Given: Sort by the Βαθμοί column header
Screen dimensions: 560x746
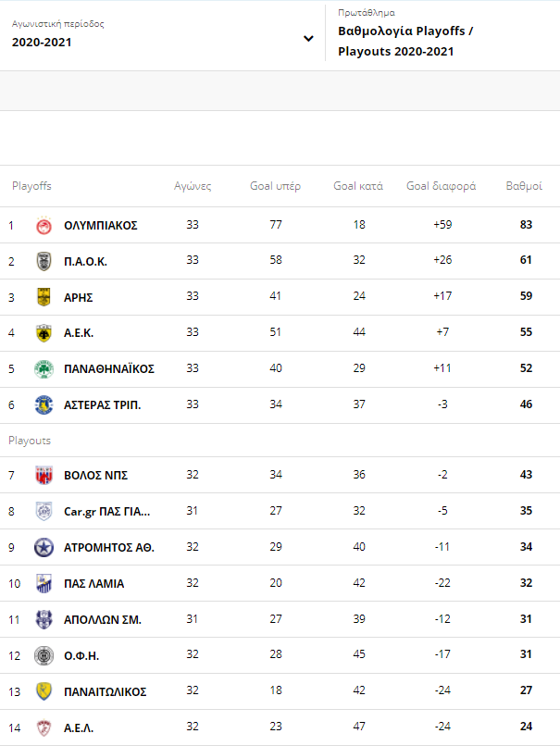Looking at the screenshot, I should click(x=523, y=186).
